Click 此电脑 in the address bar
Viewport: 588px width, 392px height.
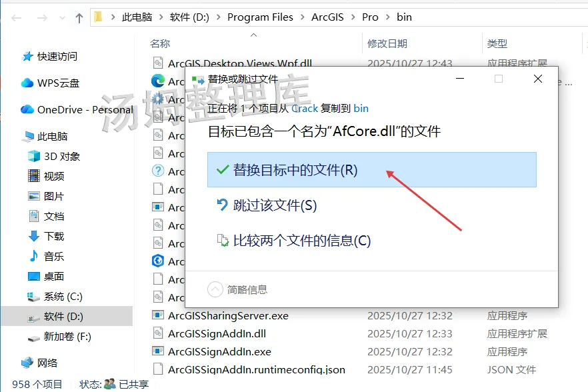pos(137,17)
